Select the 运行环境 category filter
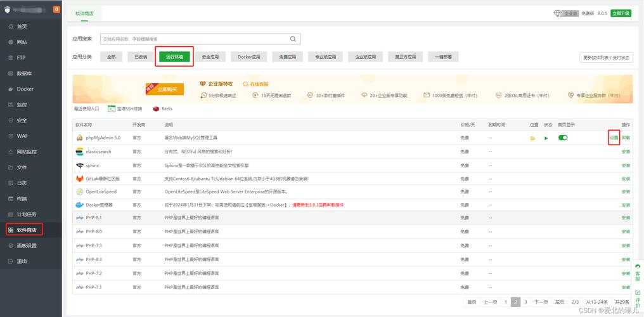 coord(174,57)
